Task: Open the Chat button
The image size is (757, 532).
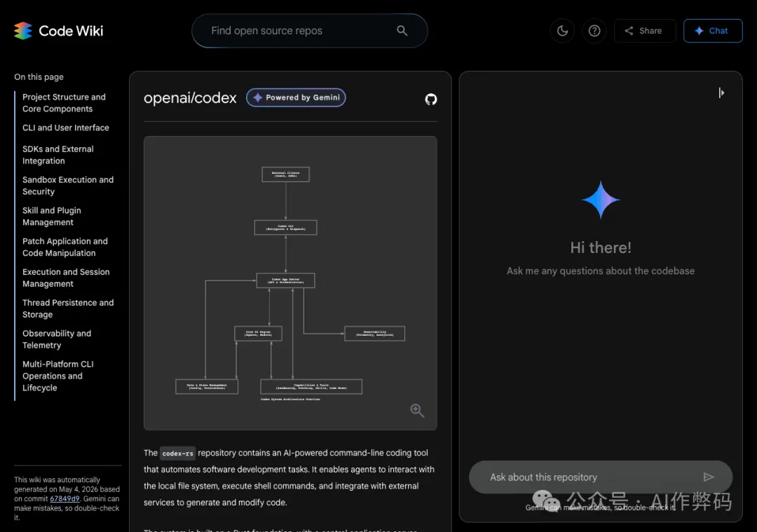Action: 713,31
